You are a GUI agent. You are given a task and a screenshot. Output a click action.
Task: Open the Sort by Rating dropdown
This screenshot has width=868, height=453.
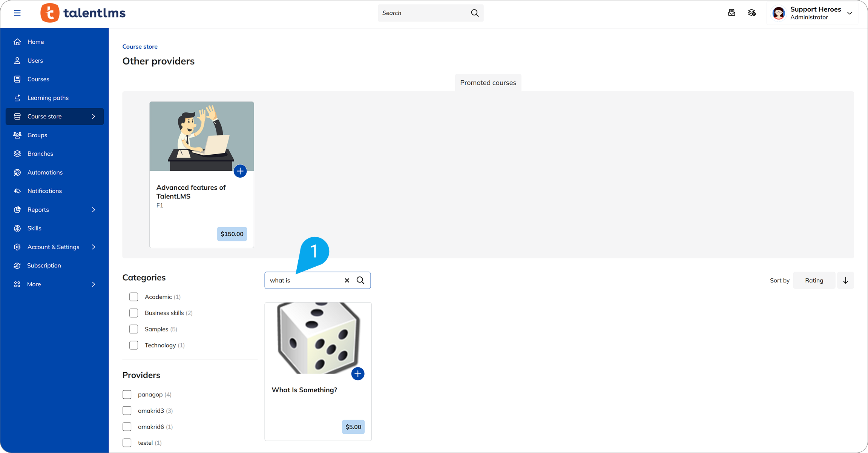(x=814, y=280)
